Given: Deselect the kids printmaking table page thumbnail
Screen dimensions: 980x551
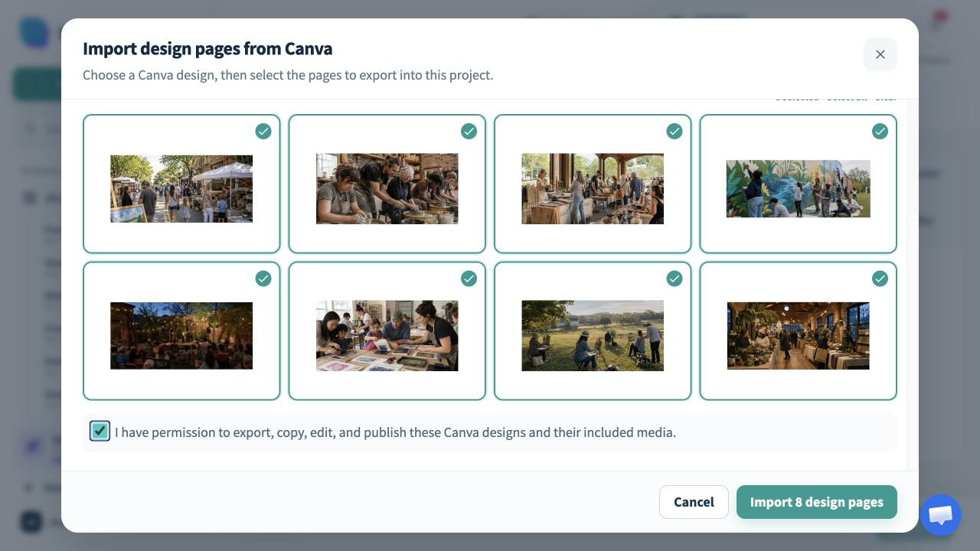Looking at the screenshot, I should 387,331.
